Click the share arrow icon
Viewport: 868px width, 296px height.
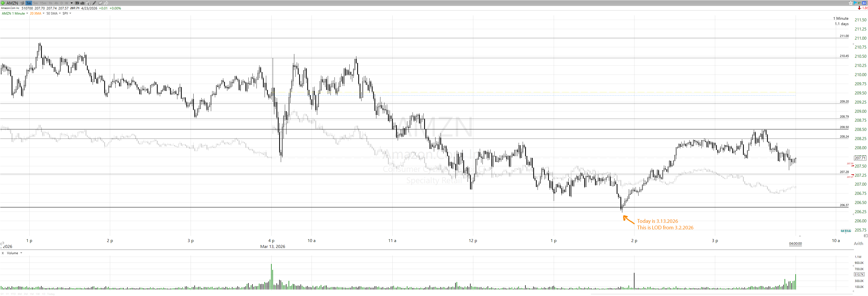point(106,3)
